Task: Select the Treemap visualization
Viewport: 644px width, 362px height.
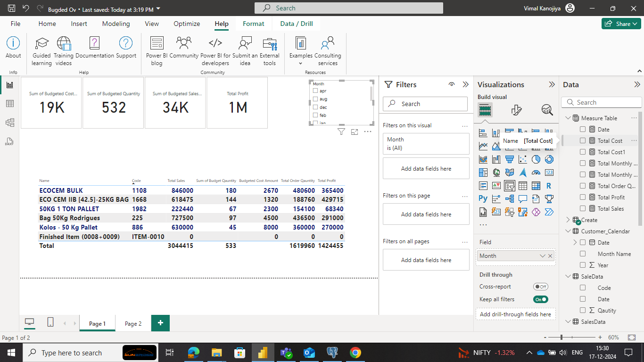Action: 483,173
